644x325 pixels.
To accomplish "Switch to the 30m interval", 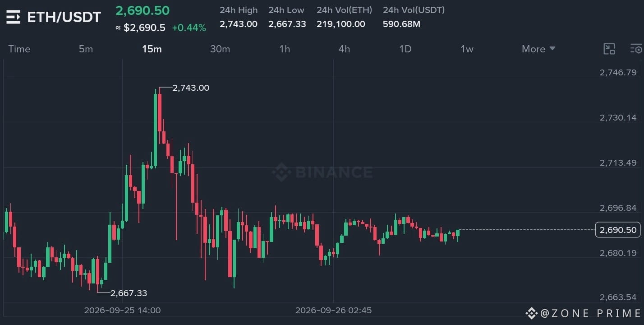I will [220, 49].
